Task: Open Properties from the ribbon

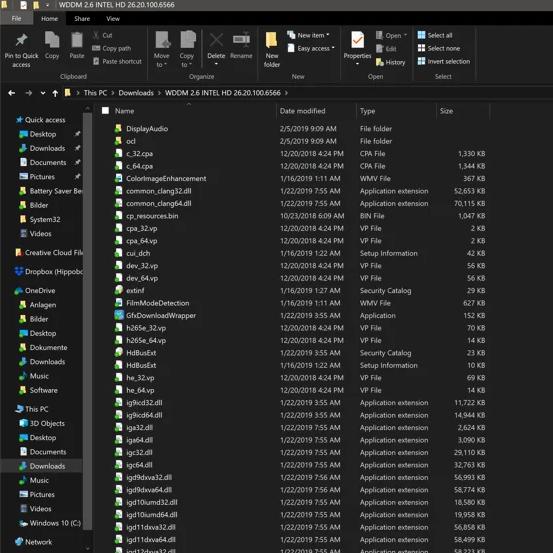Action: pyautogui.click(x=357, y=48)
